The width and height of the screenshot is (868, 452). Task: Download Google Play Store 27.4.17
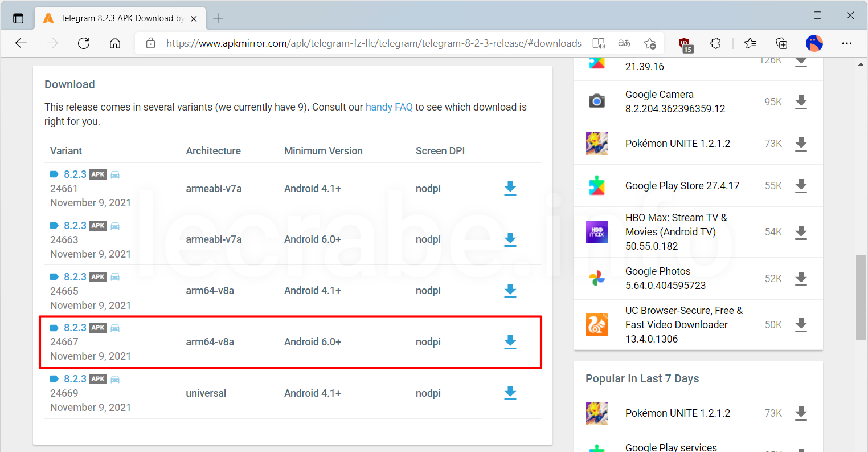click(x=801, y=186)
